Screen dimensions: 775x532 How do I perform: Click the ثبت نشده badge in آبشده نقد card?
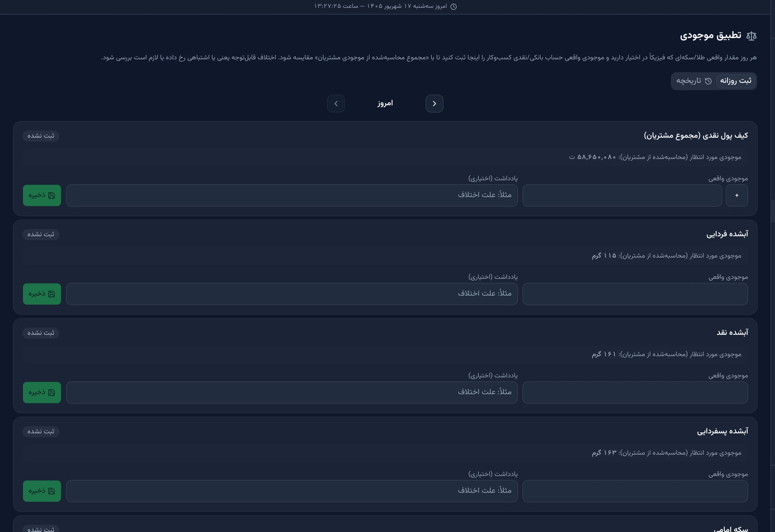click(x=41, y=333)
